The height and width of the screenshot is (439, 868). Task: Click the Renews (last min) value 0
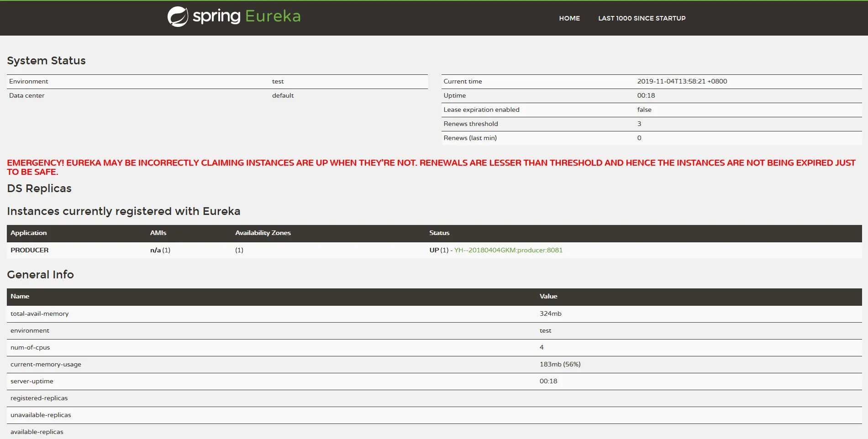click(x=639, y=138)
